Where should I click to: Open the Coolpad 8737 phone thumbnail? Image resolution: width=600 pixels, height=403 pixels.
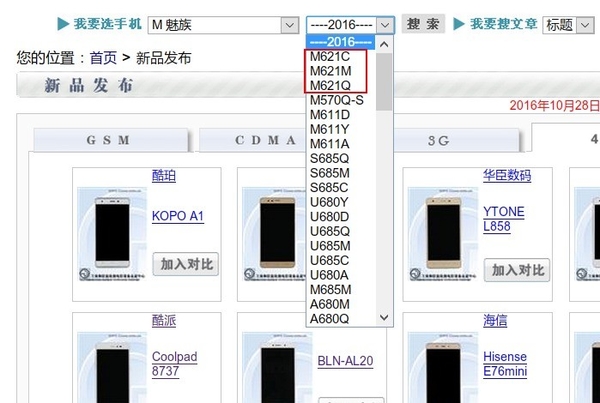(112, 367)
